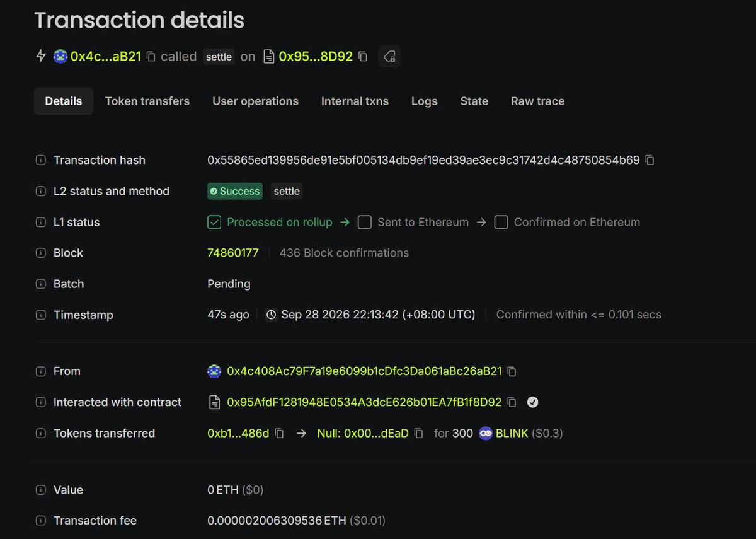Show info for Timestamp field
This screenshot has height=539, width=756.
tap(41, 315)
